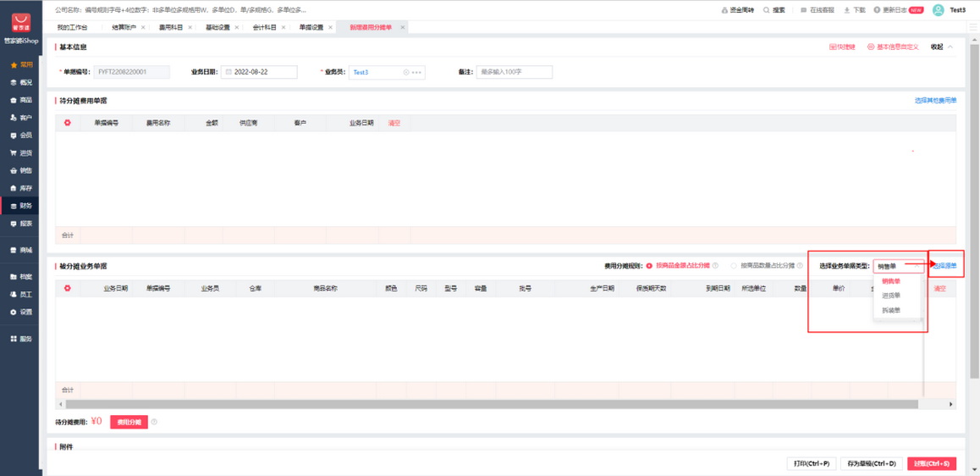Click the 下载 icon in top bar
This screenshot has width=980, height=476.
(847, 10)
